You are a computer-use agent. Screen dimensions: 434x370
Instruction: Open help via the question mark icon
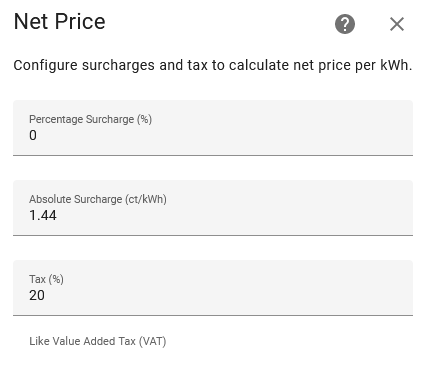[345, 24]
